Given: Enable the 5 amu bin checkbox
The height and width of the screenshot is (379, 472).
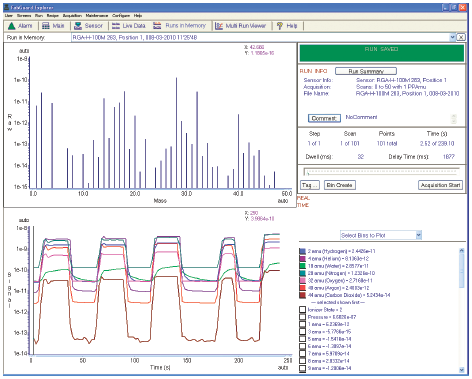Looking at the screenshot, I should [x=302, y=339].
